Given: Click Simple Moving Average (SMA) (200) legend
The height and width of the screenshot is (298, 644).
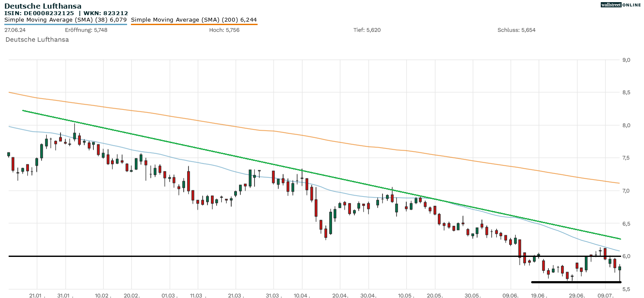Looking at the screenshot, I should pyautogui.click(x=194, y=20).
